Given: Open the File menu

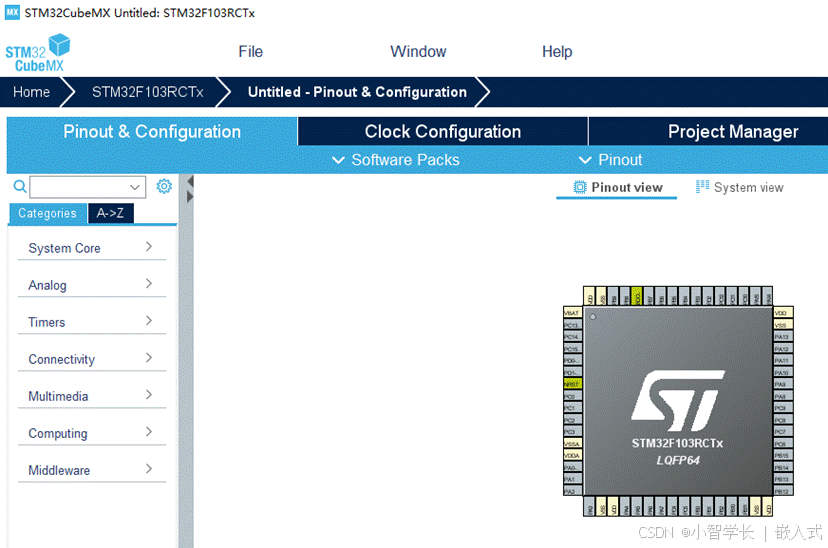Looking at the screenshot, I should point(250,52).
